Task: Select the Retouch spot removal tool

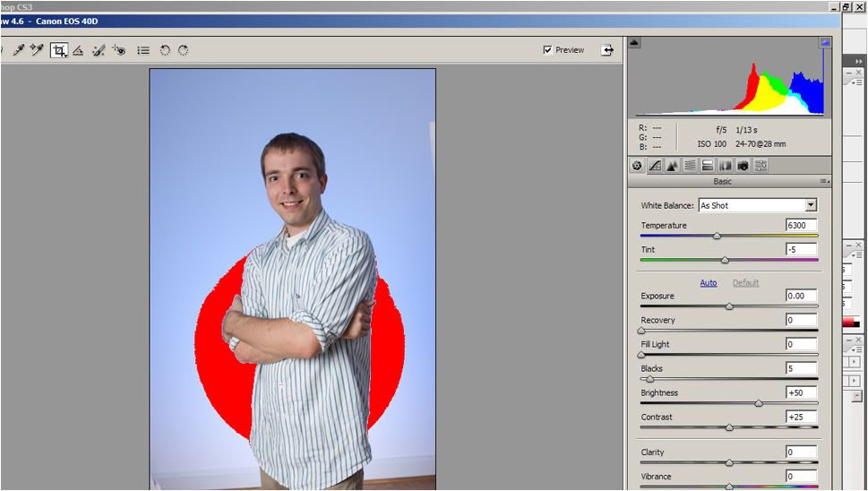Action: [x=99, y=51]
